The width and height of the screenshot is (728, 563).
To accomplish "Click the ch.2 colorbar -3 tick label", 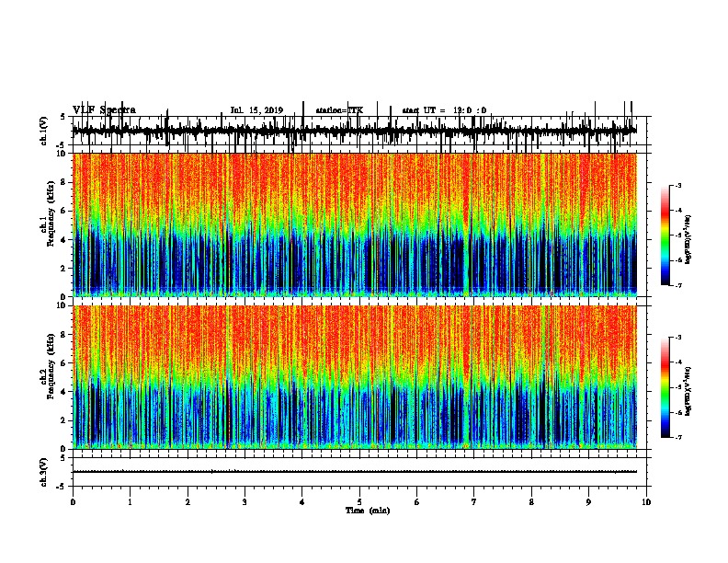I will click(678, 338).
